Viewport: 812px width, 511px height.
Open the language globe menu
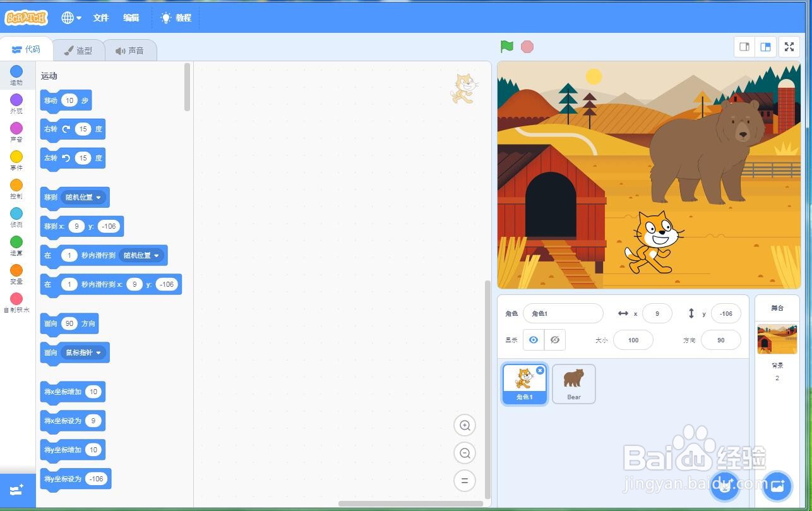pyautogui.click(x=71, y=18)
